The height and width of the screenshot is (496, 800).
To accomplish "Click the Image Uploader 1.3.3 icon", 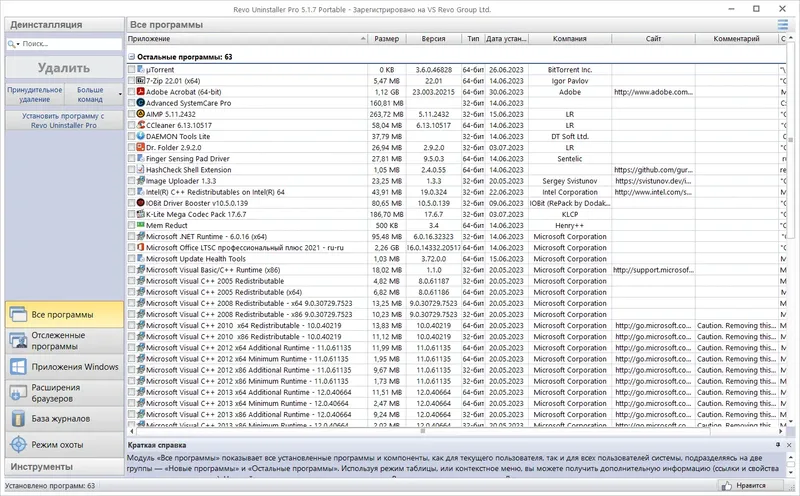I will pyautogui.click(x=141, y=181).
